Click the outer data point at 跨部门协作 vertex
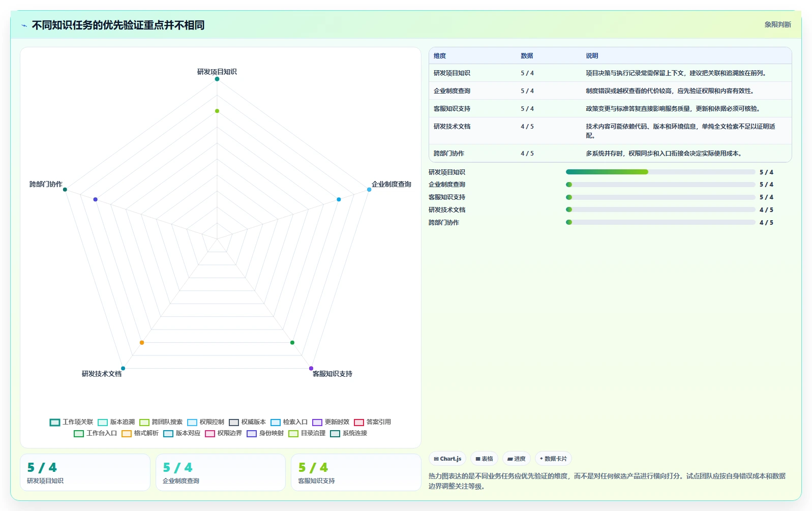Viewport: 812px width, 511px height. tap(65, 190)
